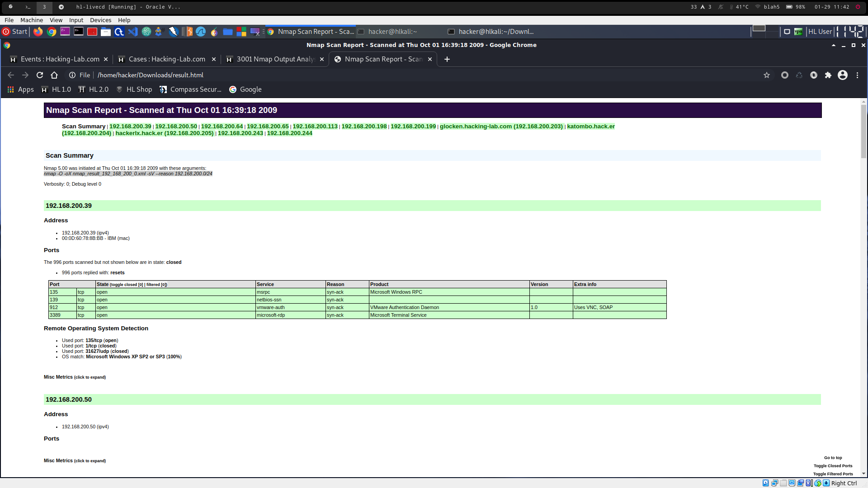The image size is (868, 488).
Task: Open Chrome profile avatar icon
Action: click(843, 75)
